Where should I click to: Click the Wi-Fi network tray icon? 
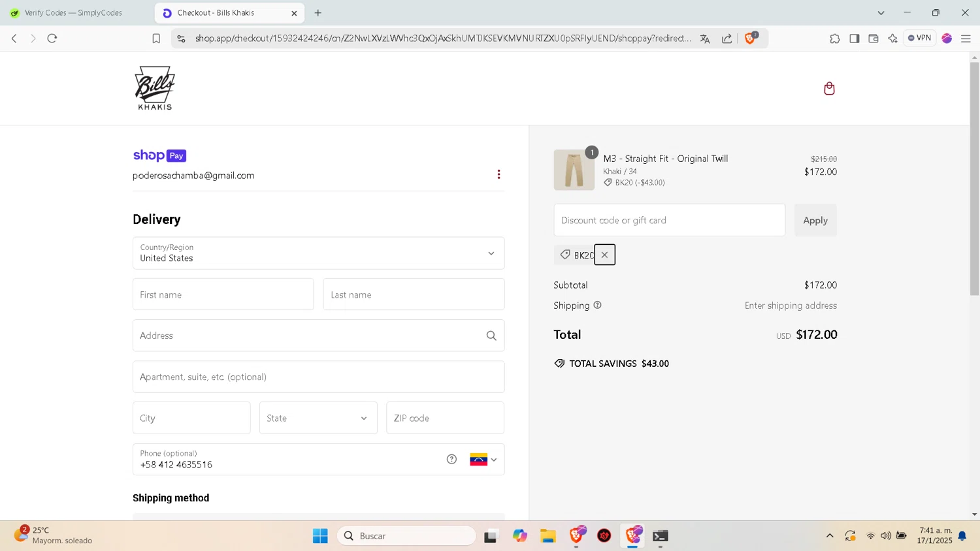(870, 536)
